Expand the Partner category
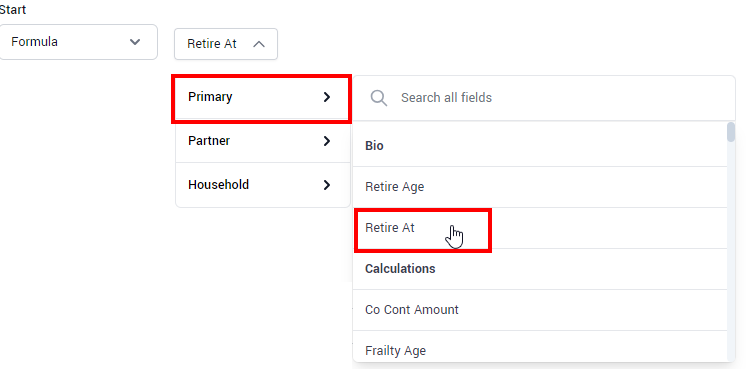This screenshot has height=369, width=746. [263, 141]
